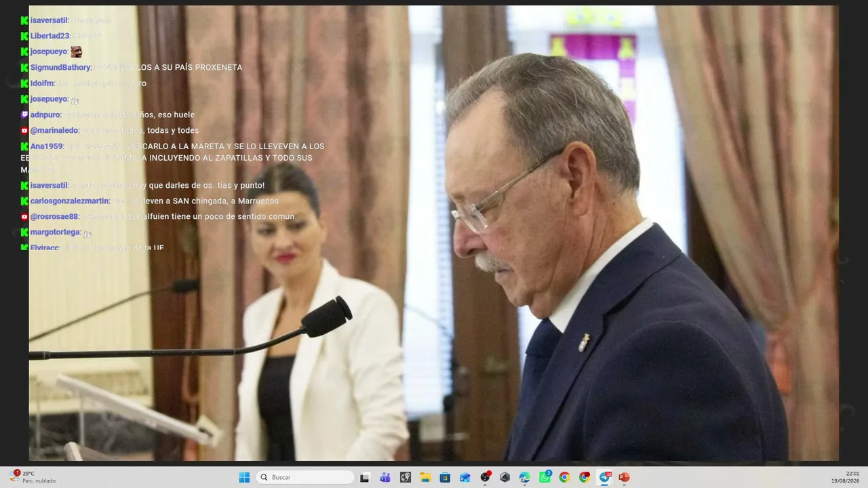Click the Kick icon beside margotortega

[x=24, y=232]
